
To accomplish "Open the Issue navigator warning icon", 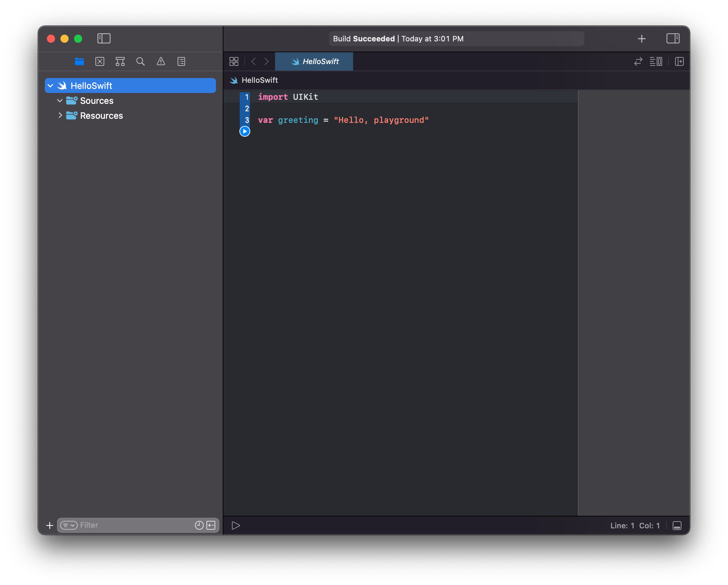I will [161, 61].
